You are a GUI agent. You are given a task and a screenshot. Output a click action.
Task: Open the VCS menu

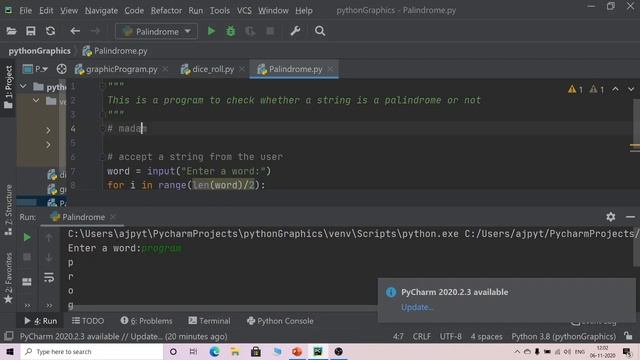[244, 10]
